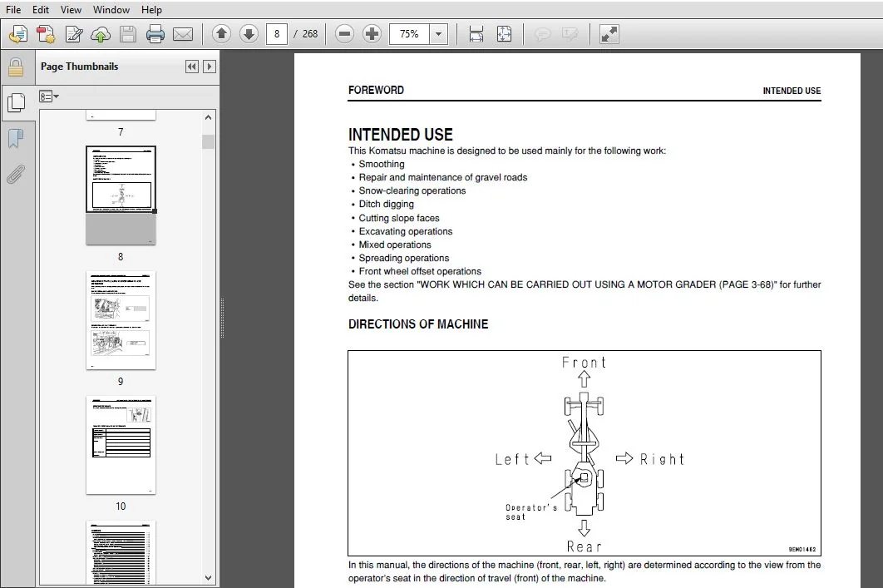Image resolution: width=883 pixels, height=588 pixels.
Task: Open the Attachments paperclip panel icon
Action: (x=16, y=174)
